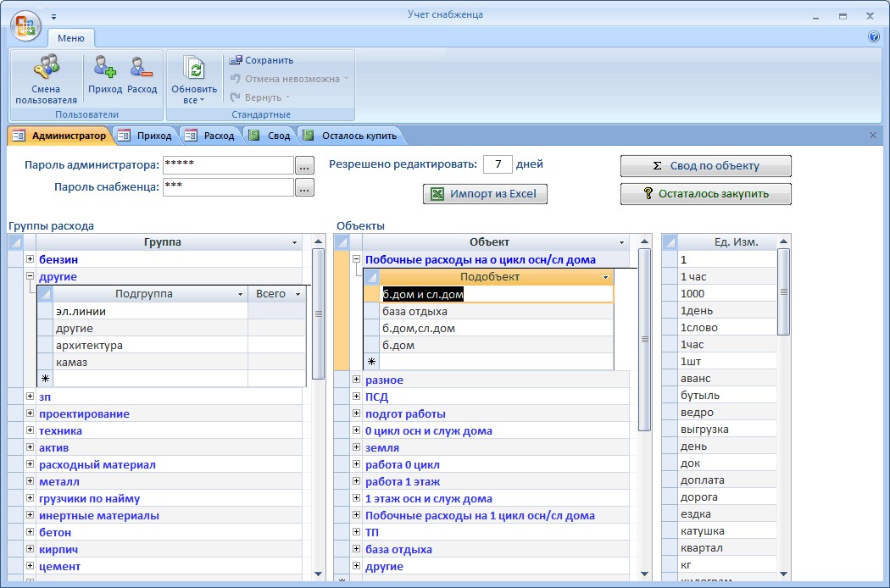Viewport: 890px width, 588px height.
Task: Click the Импорт из Excel button
Action: [485, 194]
